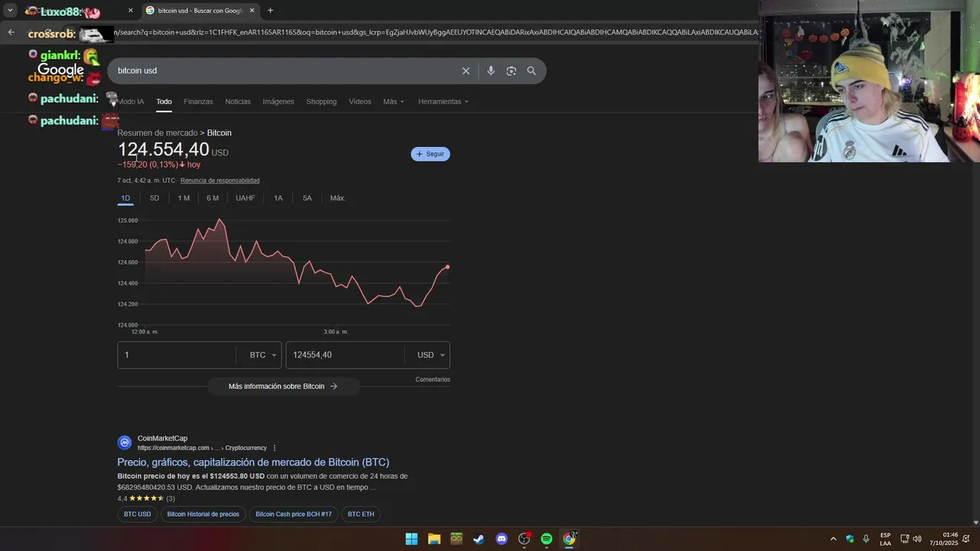Open the BTC currency dropdown
Image resolution: width=980 pixels, height=551 pixels.
(x=263, y=355)
